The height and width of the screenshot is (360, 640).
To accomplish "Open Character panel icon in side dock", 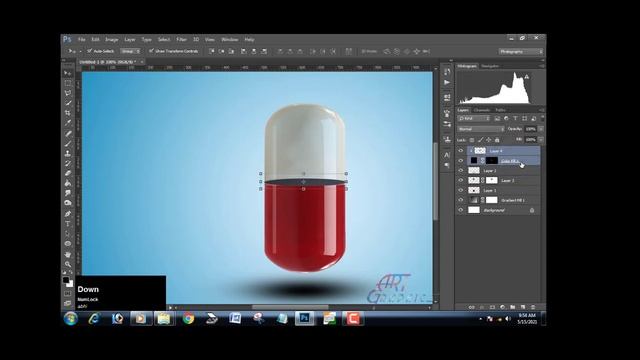I will [x=447, y=155].
